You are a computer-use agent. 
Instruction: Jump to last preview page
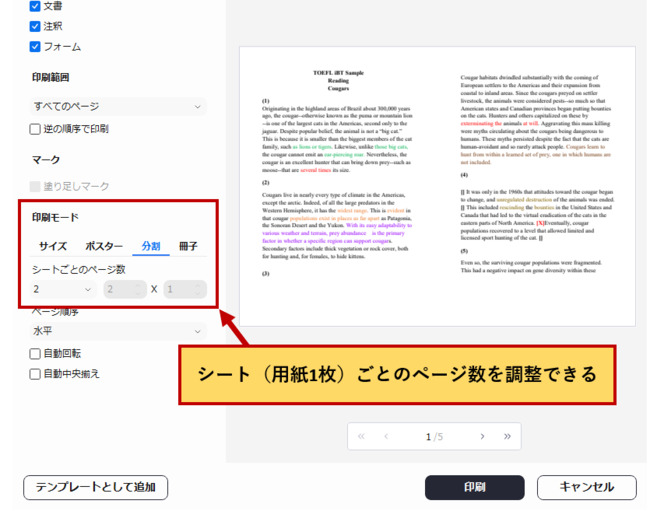click(x=507, y=436)
